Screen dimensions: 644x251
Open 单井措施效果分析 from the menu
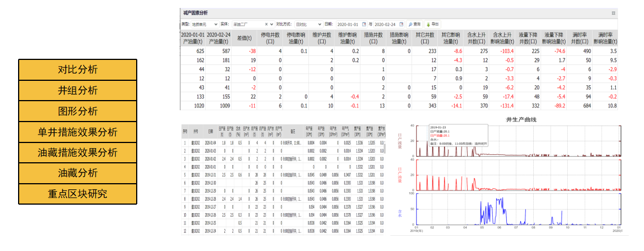tap(78, 132)
